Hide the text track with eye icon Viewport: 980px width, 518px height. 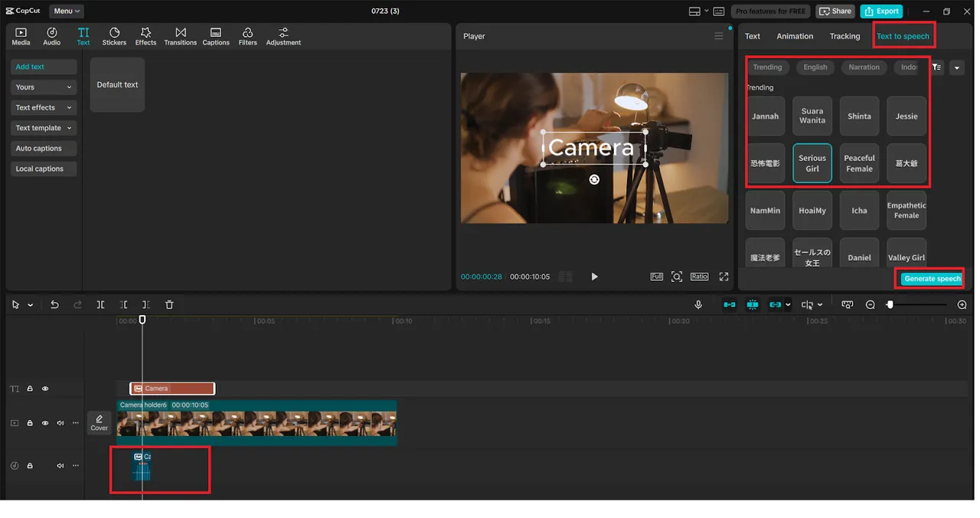[x=45, y=388]
